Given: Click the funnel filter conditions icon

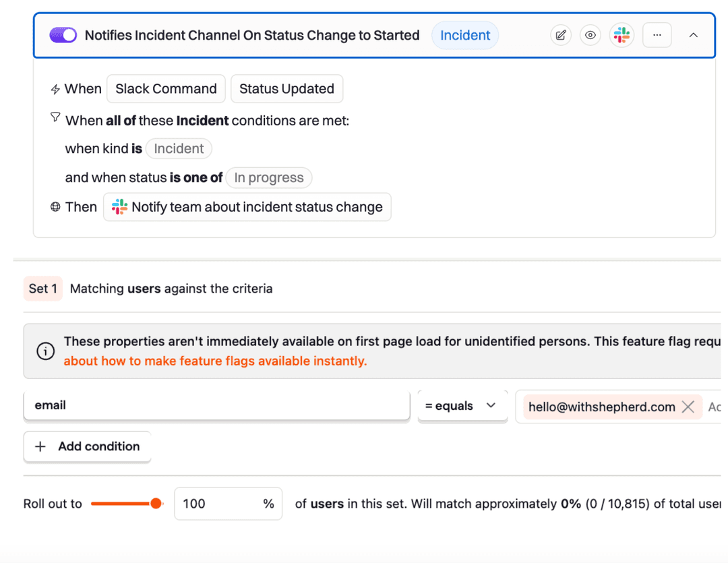Looking at the screenshot, I should [x=55, y=118].
